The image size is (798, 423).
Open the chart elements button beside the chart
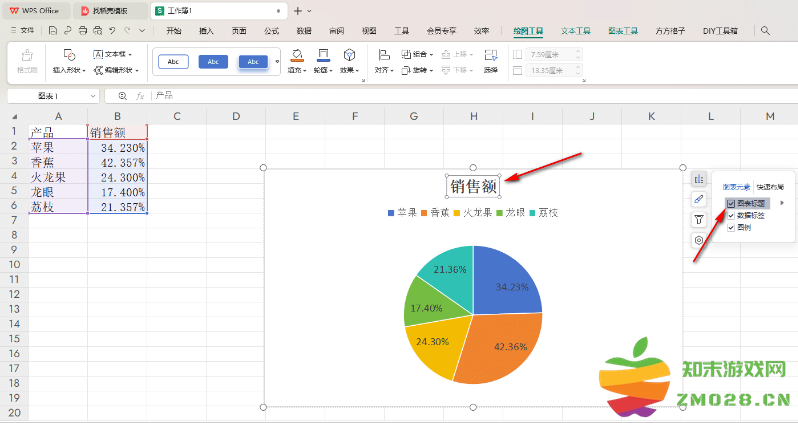698,179
